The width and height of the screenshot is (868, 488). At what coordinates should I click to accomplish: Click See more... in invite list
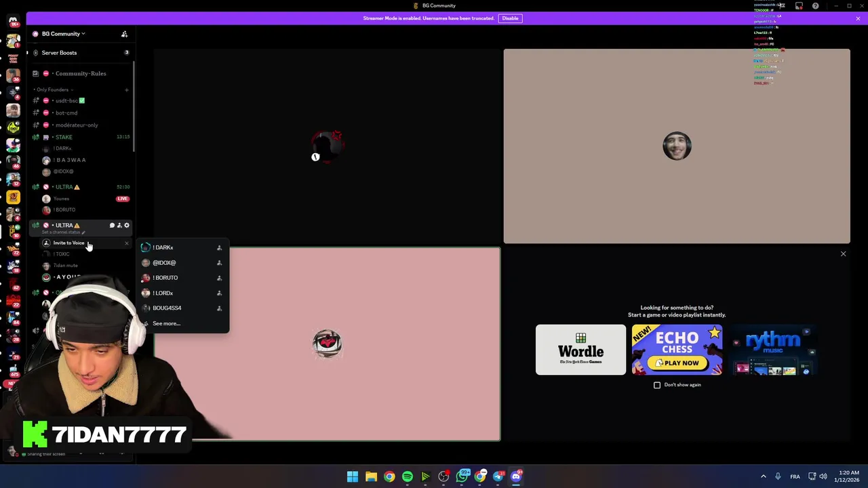click(166, 323)
